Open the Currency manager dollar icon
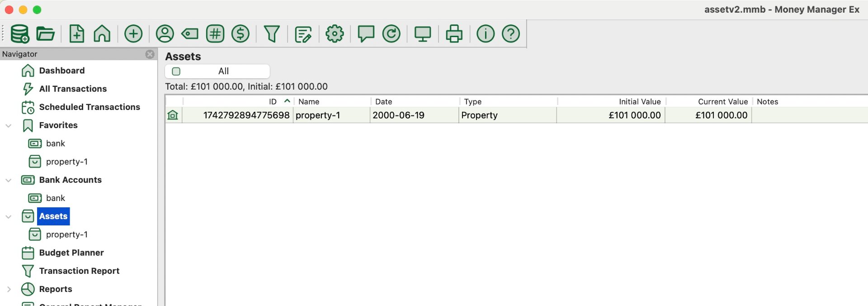The image size is (868, 306). [x=241, y=34]
